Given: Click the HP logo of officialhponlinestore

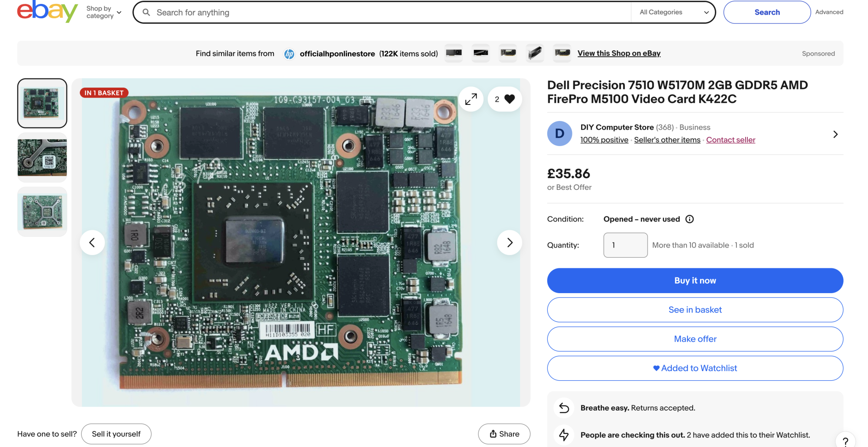Looking at the screenshot, I should (x=289, y=54).
